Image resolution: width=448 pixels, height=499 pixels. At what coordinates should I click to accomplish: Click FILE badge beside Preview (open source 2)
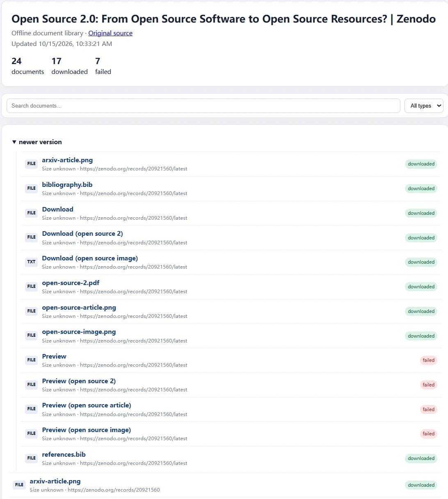point(32,384)
